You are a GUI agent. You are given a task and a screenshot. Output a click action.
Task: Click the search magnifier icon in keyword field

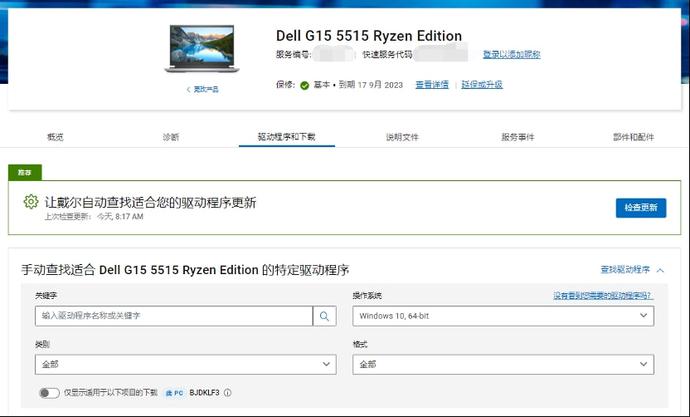click(324, 316)
